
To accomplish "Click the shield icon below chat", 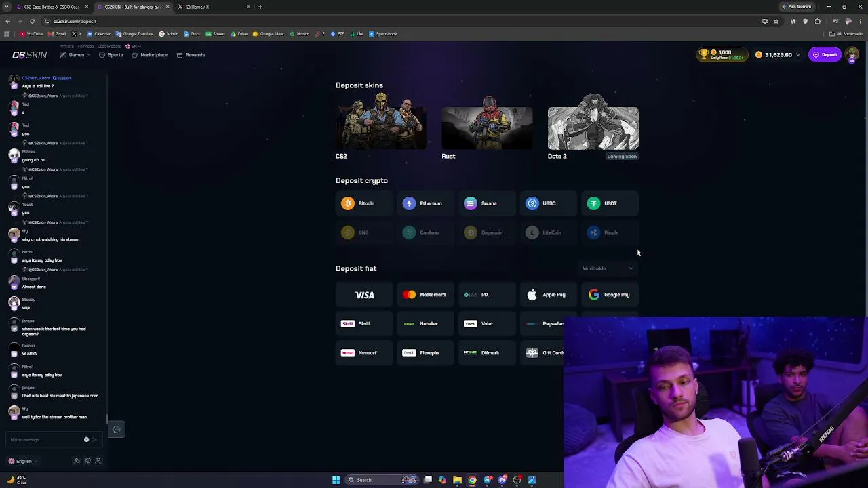I will pyautogui.click(x=87, y=461).
